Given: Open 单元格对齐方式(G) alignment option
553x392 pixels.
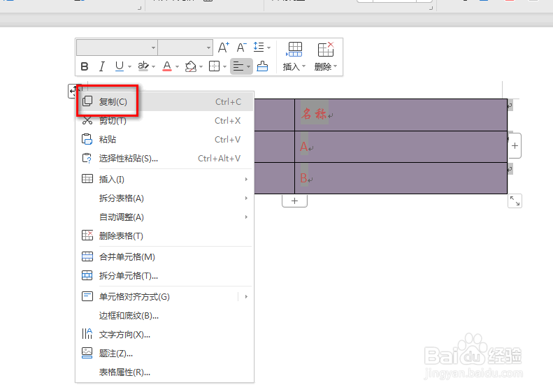Looking at the screenshot, I should 157,297.
